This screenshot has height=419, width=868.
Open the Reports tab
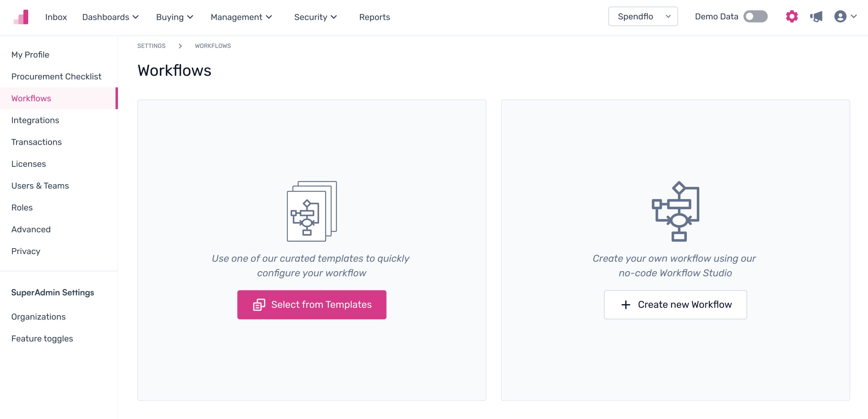click(374, 17)
